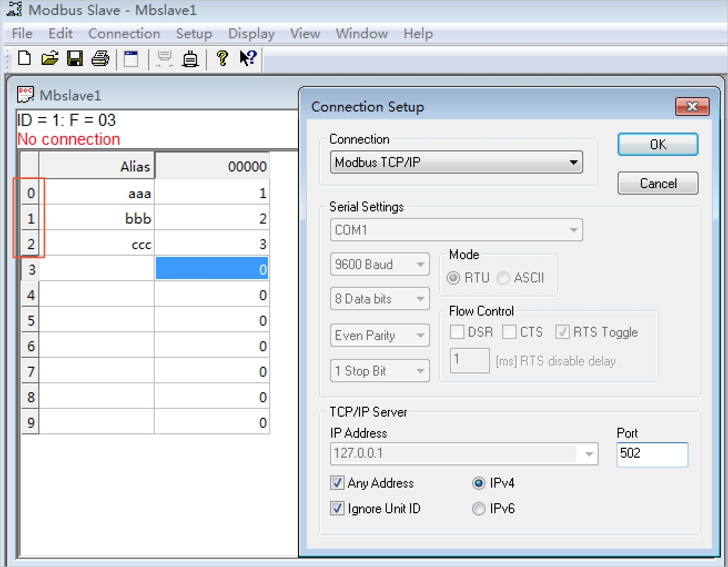The image size is (728, 567).
Task: Click the Connect toolbar icon
Action: click(x=165, y=58)
